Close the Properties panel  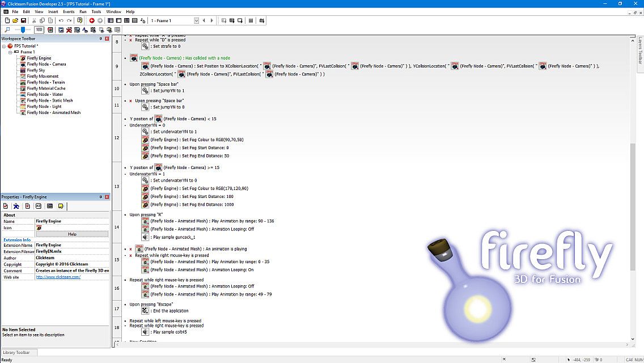(x=107, y=197)
